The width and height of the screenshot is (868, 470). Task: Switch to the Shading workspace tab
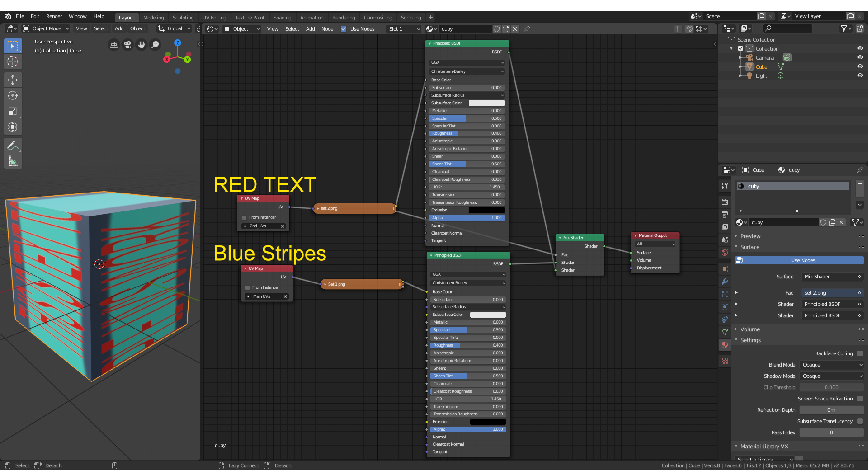[282, 18]
